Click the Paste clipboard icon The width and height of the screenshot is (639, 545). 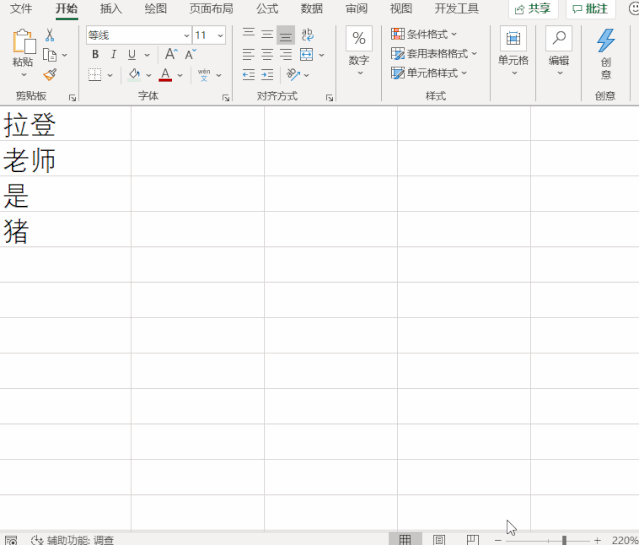click(x=24, y=42)
